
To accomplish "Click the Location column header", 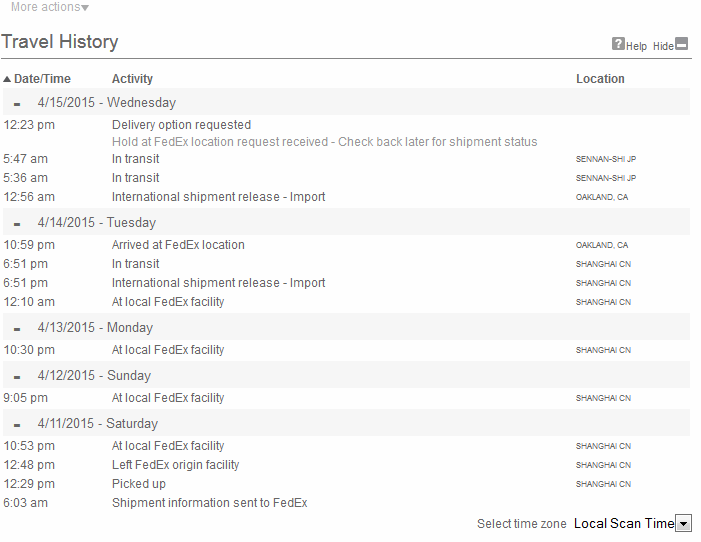I will (600, 79).
